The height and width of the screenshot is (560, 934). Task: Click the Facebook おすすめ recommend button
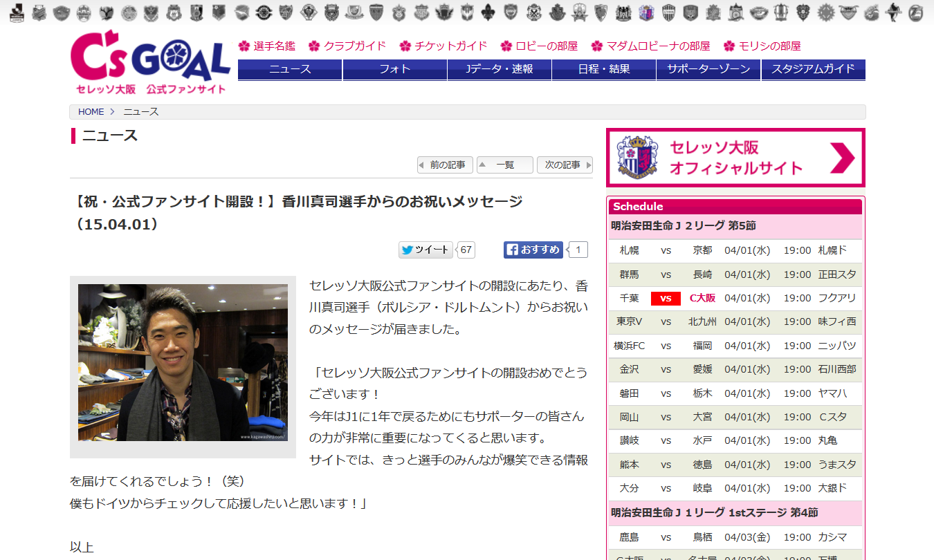point(533,250)
